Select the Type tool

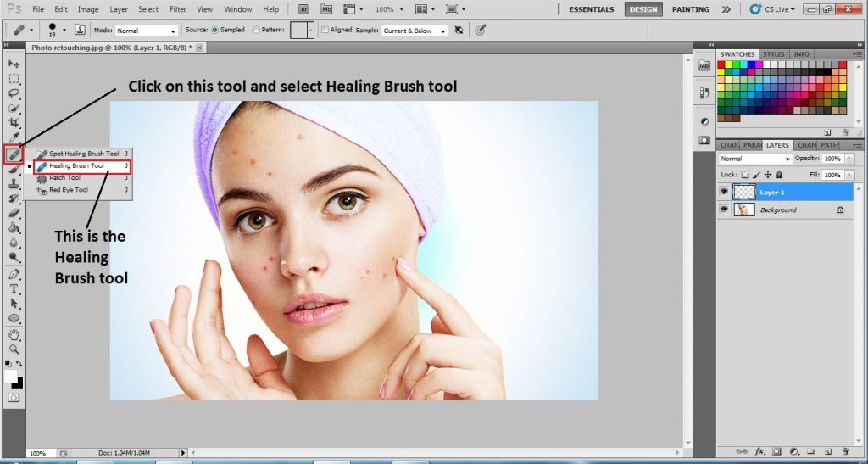tap(14, 288)
